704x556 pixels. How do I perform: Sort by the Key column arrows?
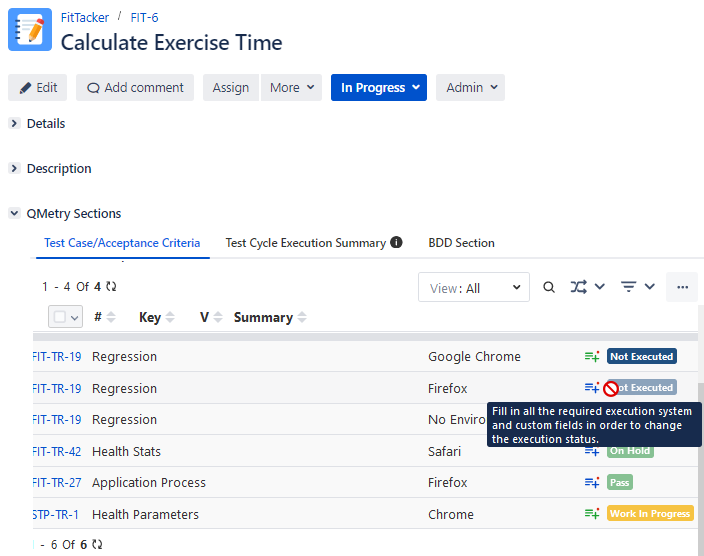[x=170, y=317]
